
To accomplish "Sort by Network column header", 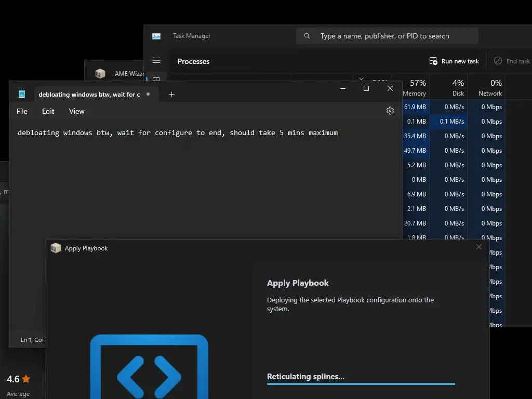I will pyautogui.click(x=487, y=87).
